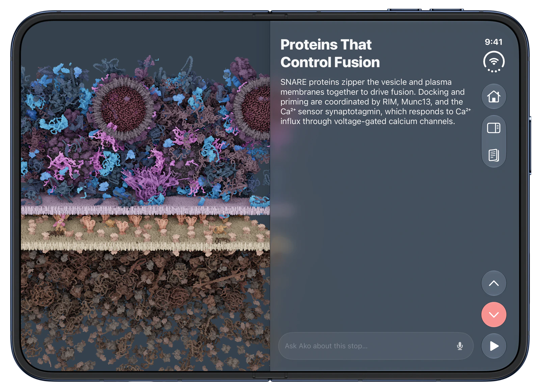Tap the synaptic vesicle in the 3D scene
This screenshot has width=540, height=392.
pyautogui.click(x=124, y=108)
